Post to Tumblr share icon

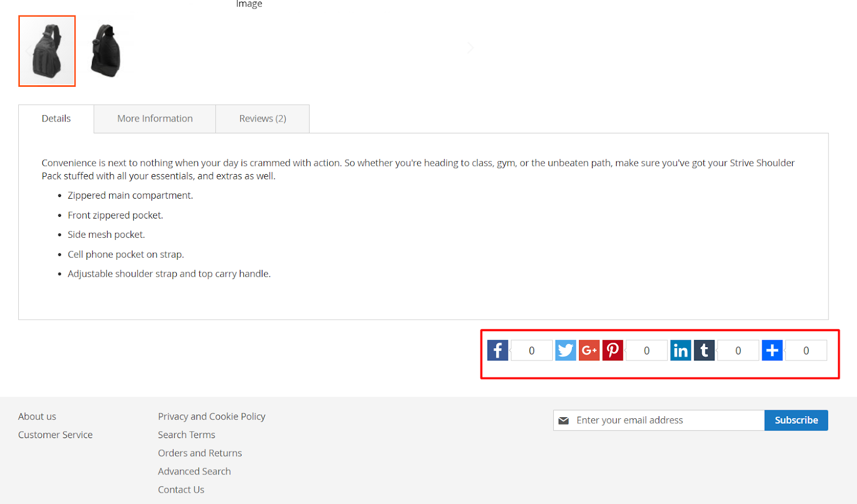[704, 351]
